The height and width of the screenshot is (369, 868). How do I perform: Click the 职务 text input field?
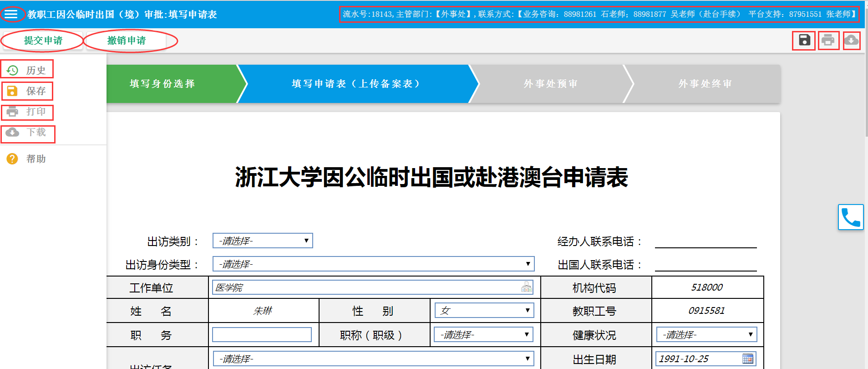262,335
